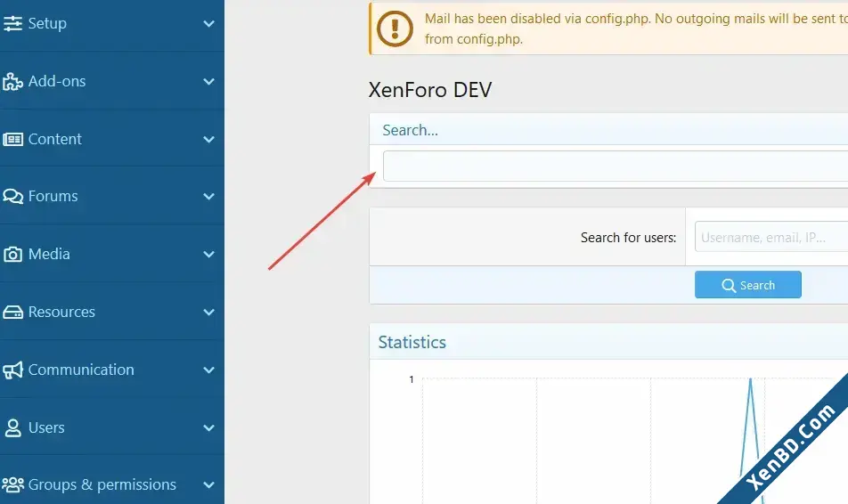
Task: Focus the Username, email, IP field
Action: point(771,237)
